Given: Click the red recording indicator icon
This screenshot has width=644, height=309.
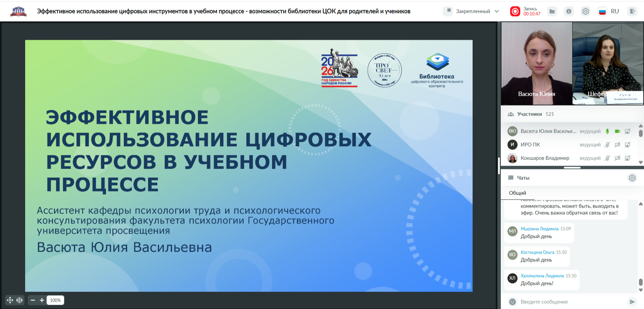Looking at the screenshot, I should pos(515,11).
